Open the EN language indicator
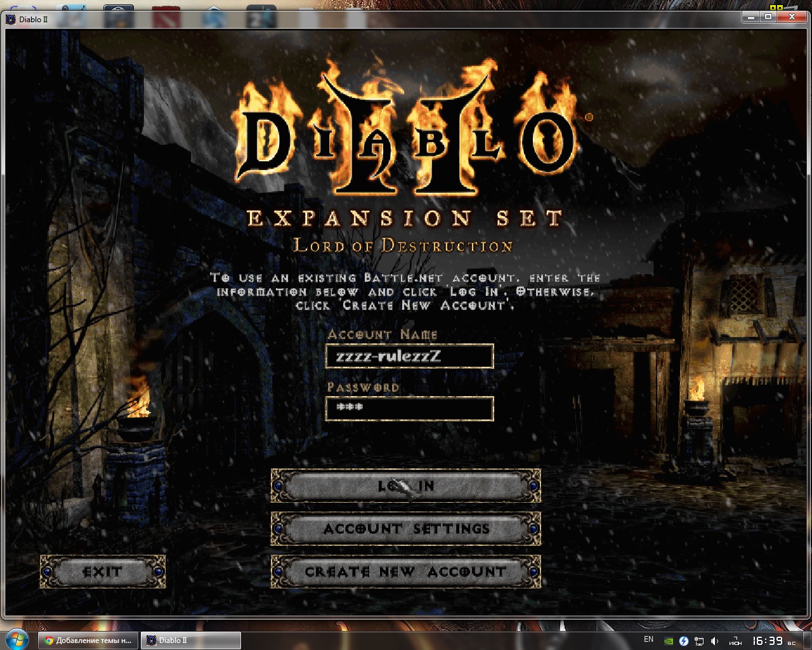The height and width of the screenshot is (650, 812). click(x=648, y=639)
